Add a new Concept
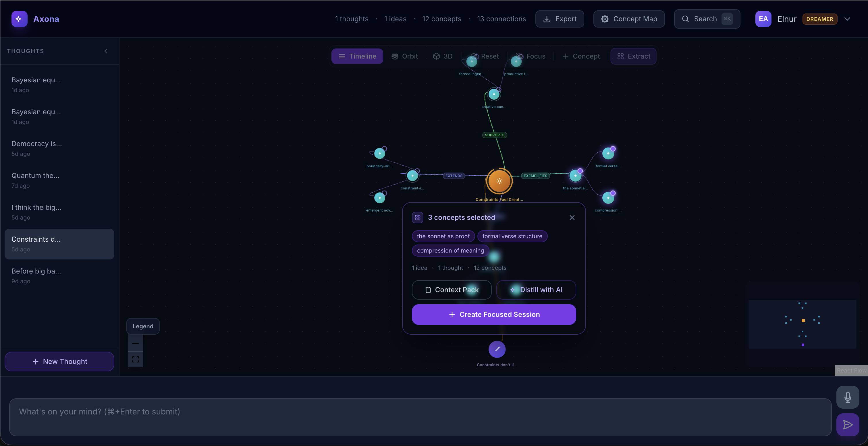The image size is (868, 446). [581, 56]
